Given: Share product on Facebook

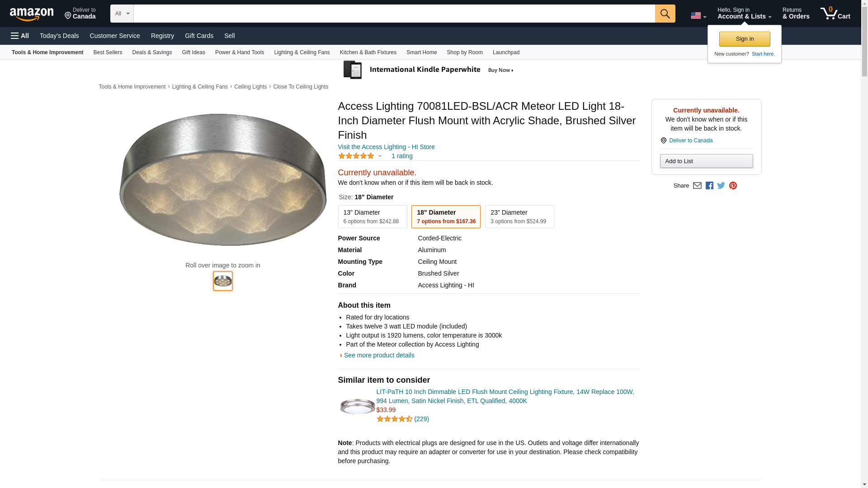Looking at the screenshot, I should click(709, 186).
